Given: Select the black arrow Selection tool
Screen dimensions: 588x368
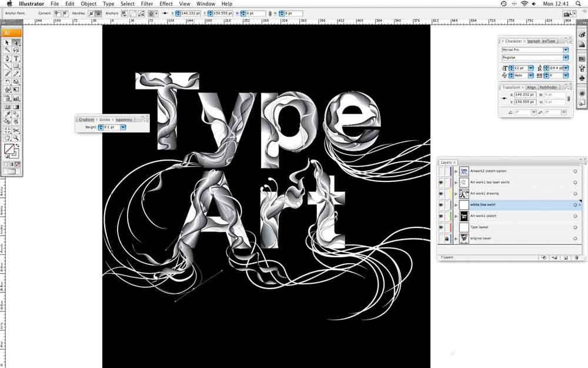Looking at the screenshot, I should tap(7, 42).
